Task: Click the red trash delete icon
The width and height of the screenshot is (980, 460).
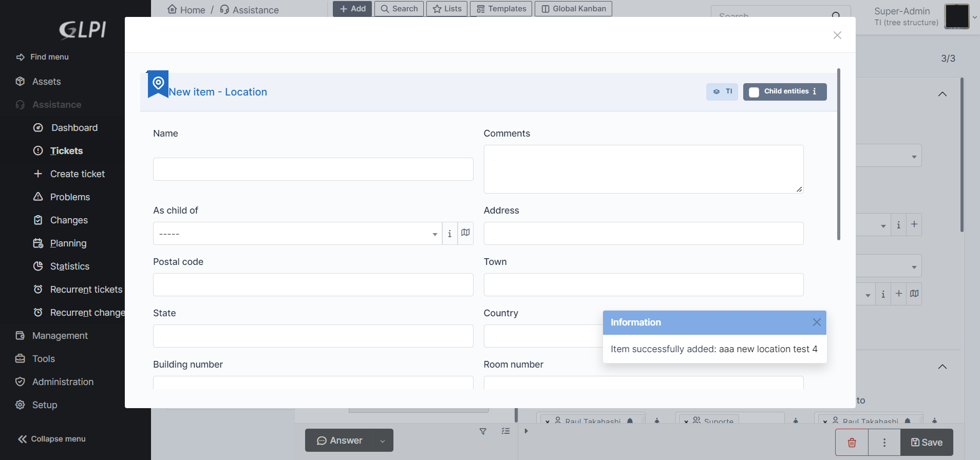Action: [x=852, y=442]
